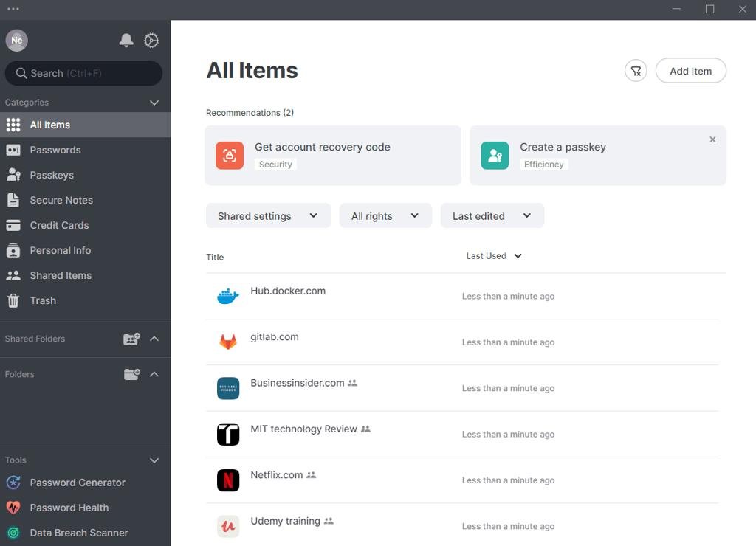Click the Business Insider logo
The height and width of the screenshot is (546, 756).
228,388
